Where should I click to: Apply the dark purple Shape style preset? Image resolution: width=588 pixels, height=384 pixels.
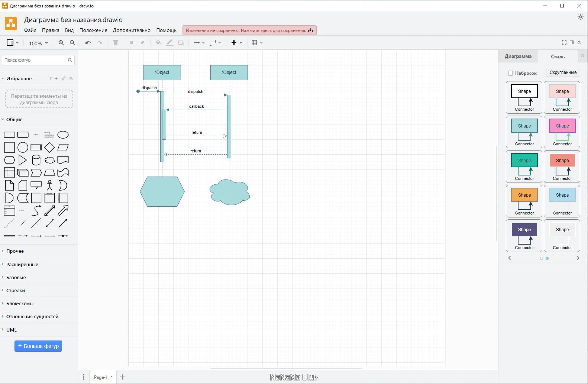524,236
